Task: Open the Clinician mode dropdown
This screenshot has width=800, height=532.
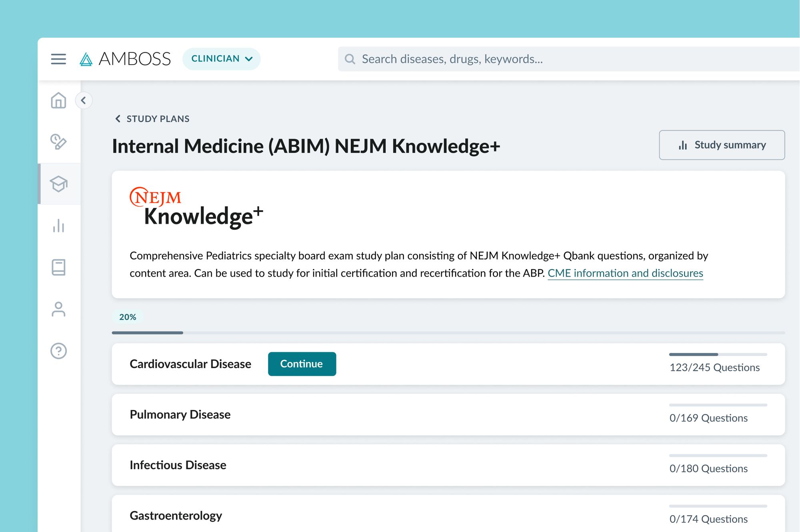Action: 222,58
